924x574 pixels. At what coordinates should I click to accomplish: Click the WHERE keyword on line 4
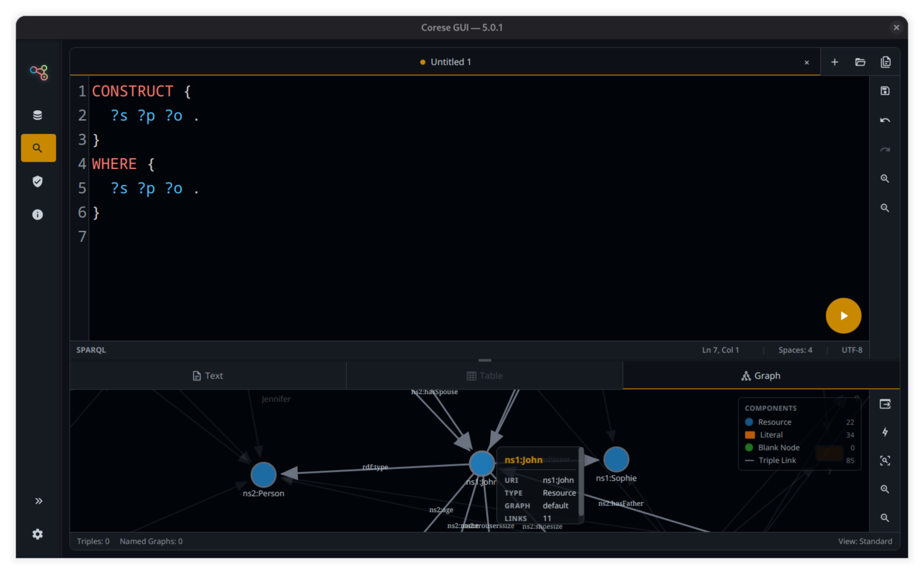tap(114, 164)
